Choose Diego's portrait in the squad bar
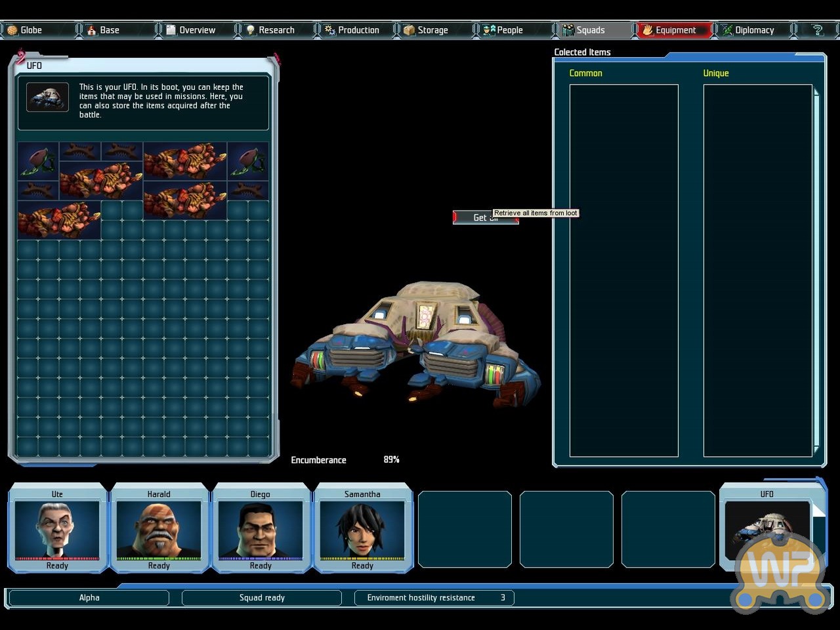 pos(261,530)
